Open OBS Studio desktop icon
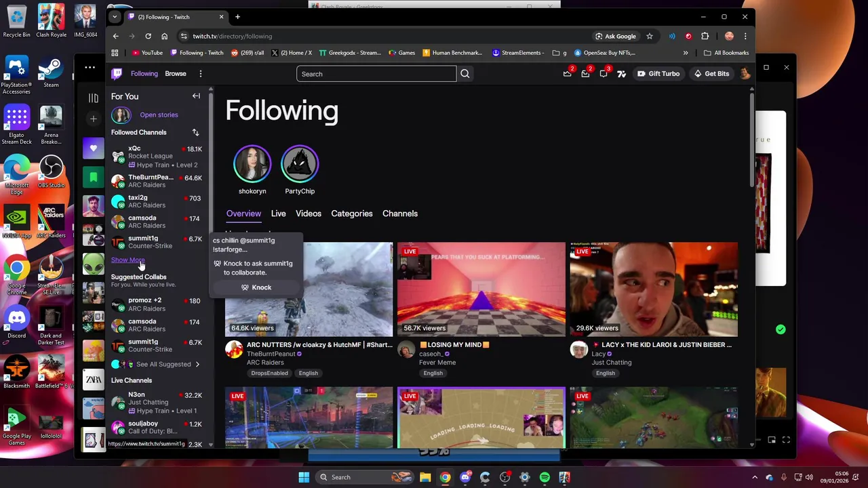Image resolution: width=868 pixels, height=488 pixels. (x=51, y=172)
